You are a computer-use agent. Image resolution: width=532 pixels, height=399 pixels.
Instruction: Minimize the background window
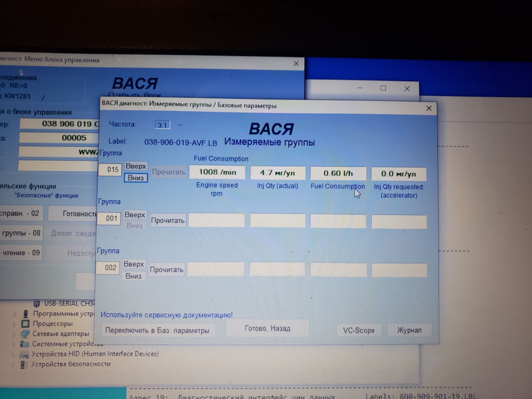click(360, 88)
